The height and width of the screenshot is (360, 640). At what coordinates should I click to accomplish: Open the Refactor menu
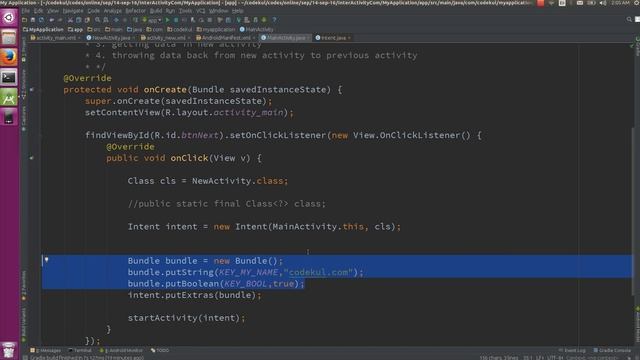tap(135, 11)
